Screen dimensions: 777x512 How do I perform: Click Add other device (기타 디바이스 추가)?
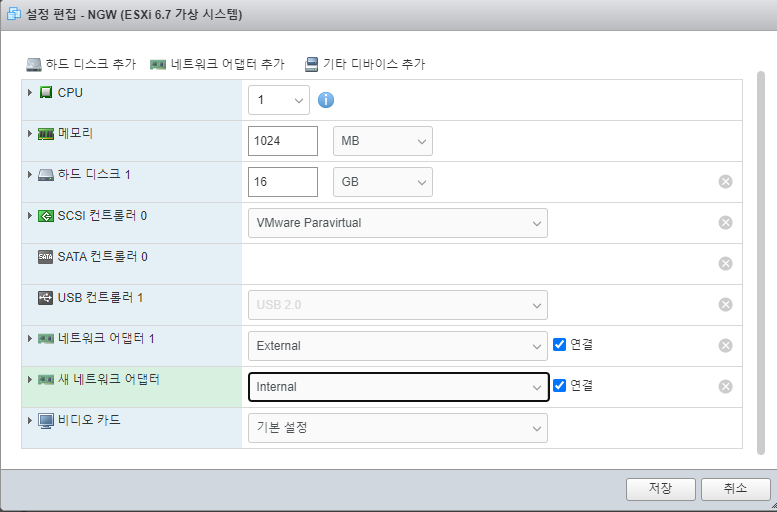click(x=365, y=64)
